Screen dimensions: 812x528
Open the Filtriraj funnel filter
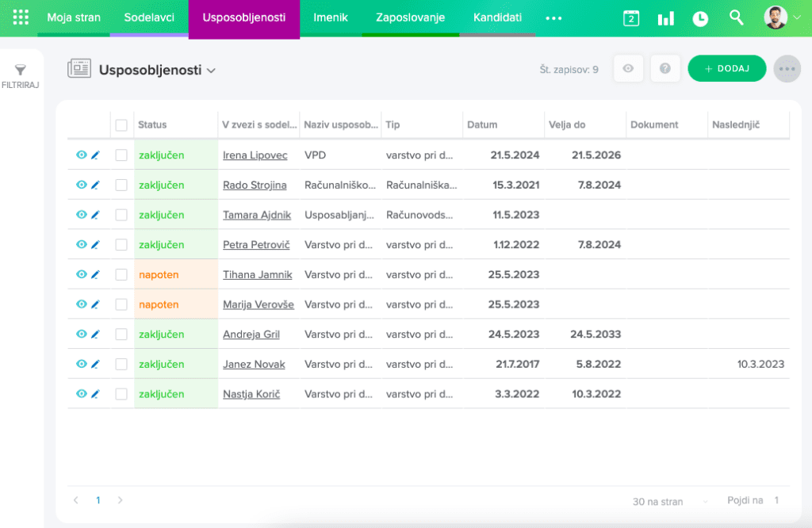21,75
